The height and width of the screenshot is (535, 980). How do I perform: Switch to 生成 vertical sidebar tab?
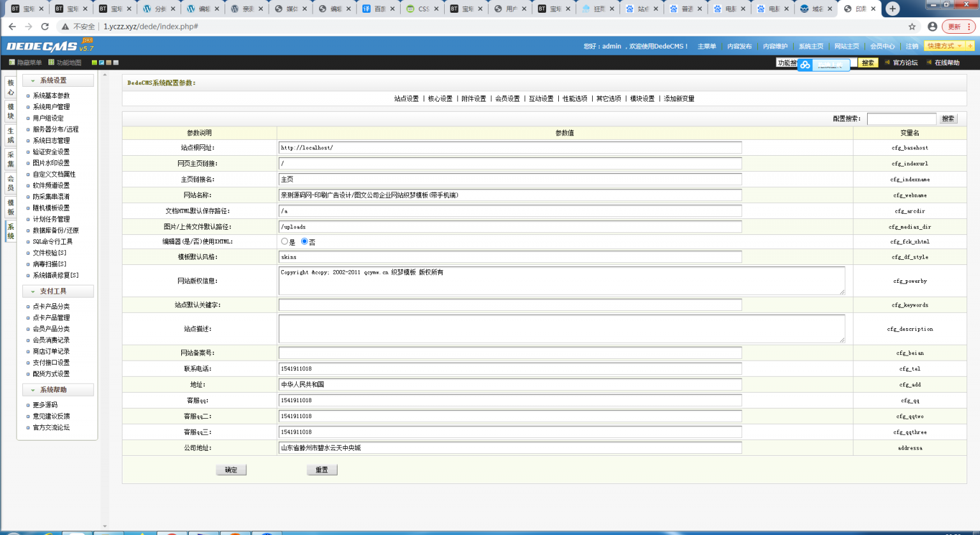point(11,135)
